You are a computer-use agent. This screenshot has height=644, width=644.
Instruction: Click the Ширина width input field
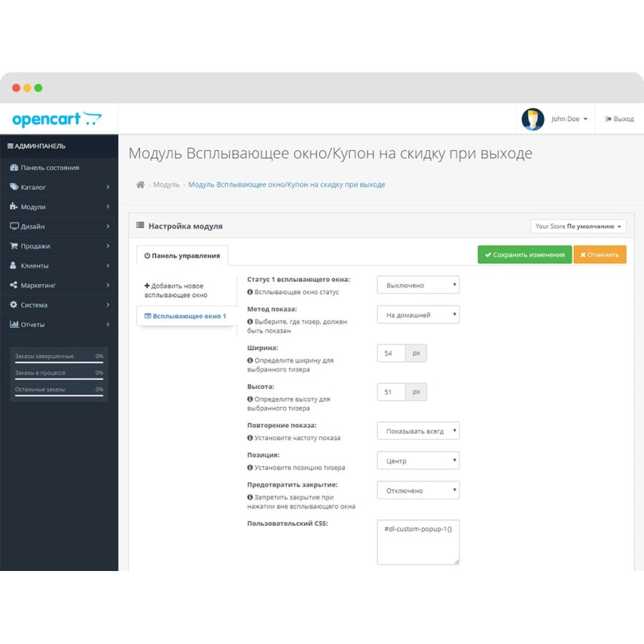pos(391,353)
